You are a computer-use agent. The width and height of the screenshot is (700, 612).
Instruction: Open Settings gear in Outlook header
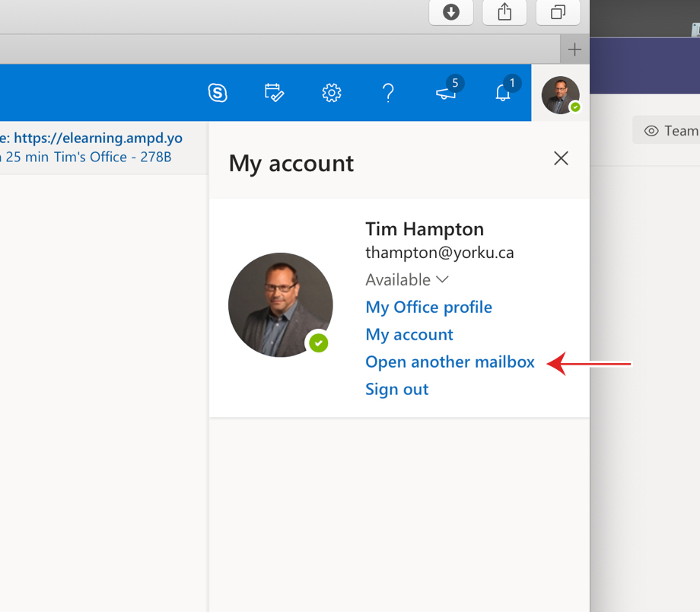pyautogui.click(x=331, y=93)
